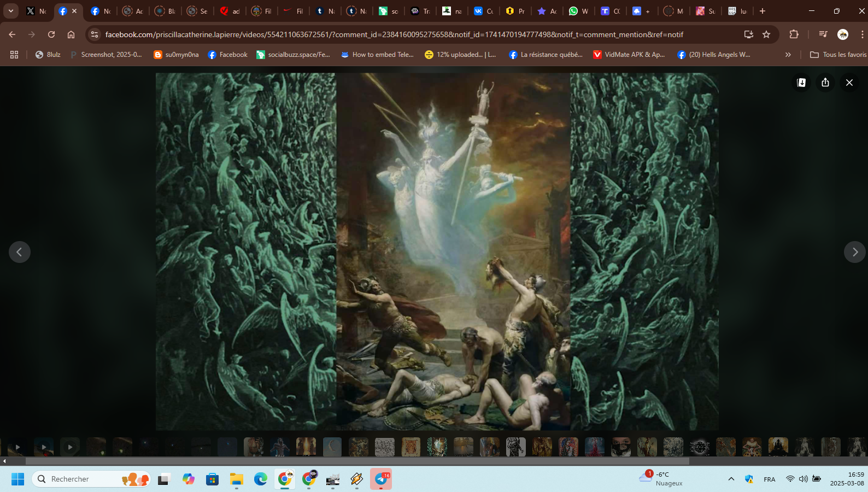868x492 pixels.
Task: Click the save/download icon in viewer
Action: 801,83
